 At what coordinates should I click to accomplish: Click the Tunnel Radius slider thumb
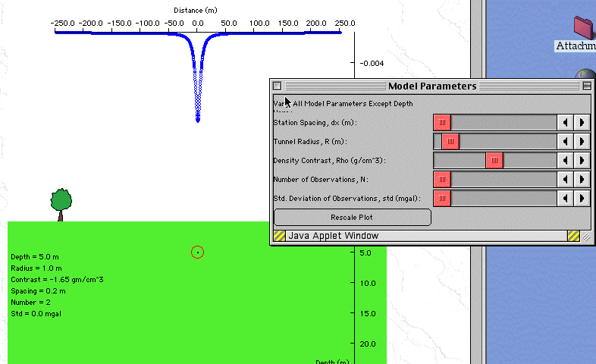pos(450,141)
